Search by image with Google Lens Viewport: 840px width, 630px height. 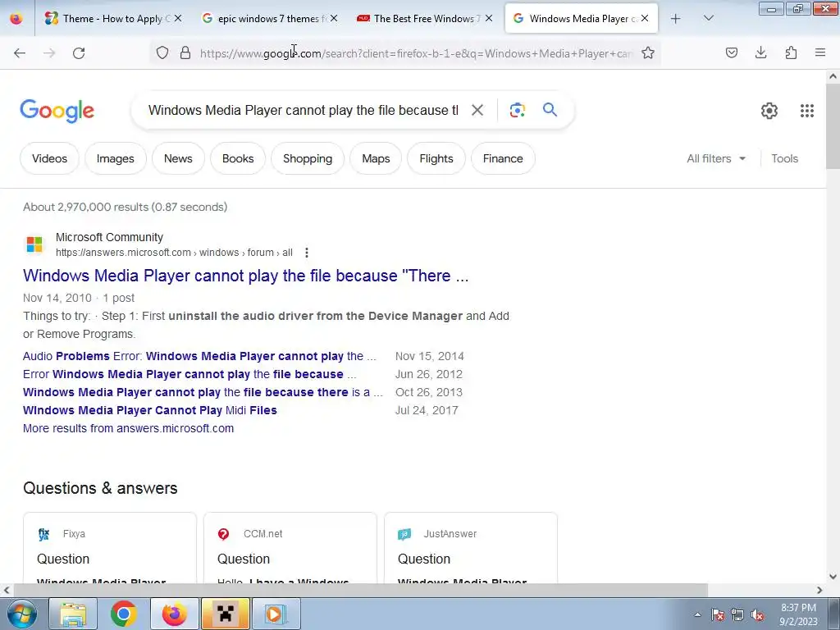coord(518,111)
